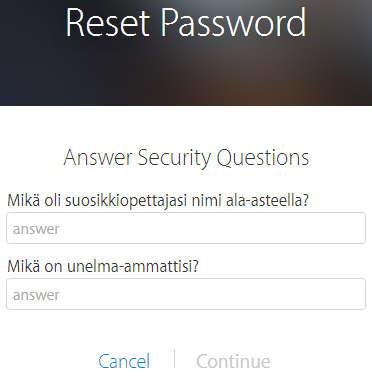Click the word 'Password' in the title
Image resolution: width=372 pixels, height=378 pixels.
click(234, 23)
